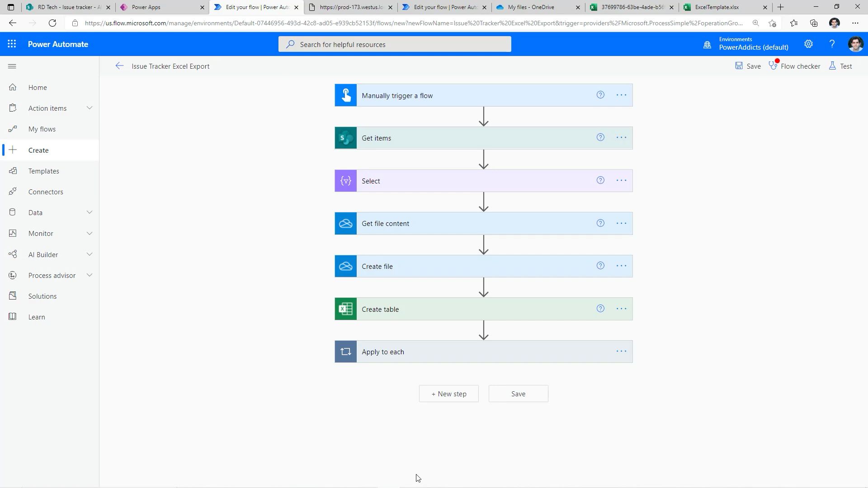Open more options for Get file content
This screenshot has height=488, width=868.
point(622,223)
